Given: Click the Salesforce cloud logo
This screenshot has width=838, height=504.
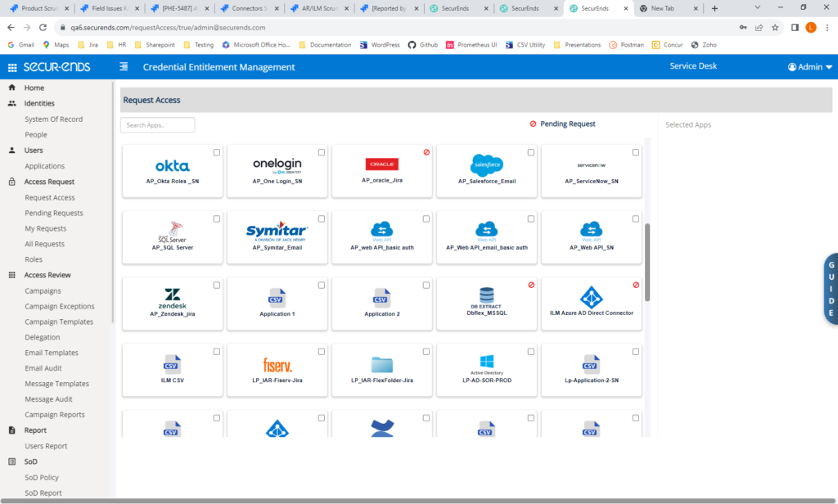Looking at the screenshot, I should pos(486,164).
